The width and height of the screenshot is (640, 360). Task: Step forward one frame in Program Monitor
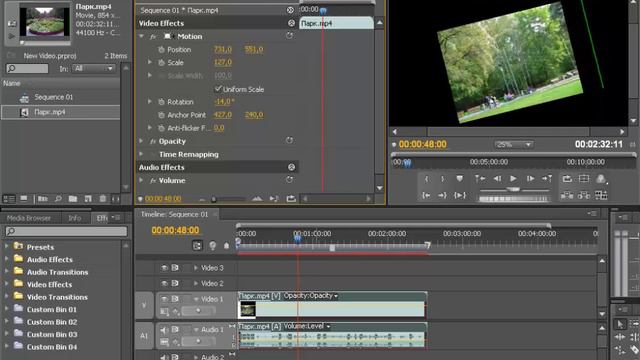tap(530, 178)
